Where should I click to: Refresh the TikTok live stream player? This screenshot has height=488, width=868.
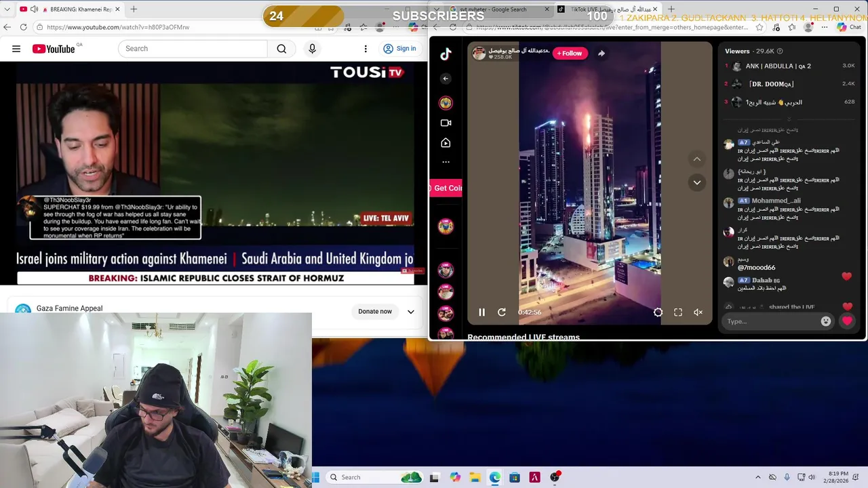coord(502,312)
